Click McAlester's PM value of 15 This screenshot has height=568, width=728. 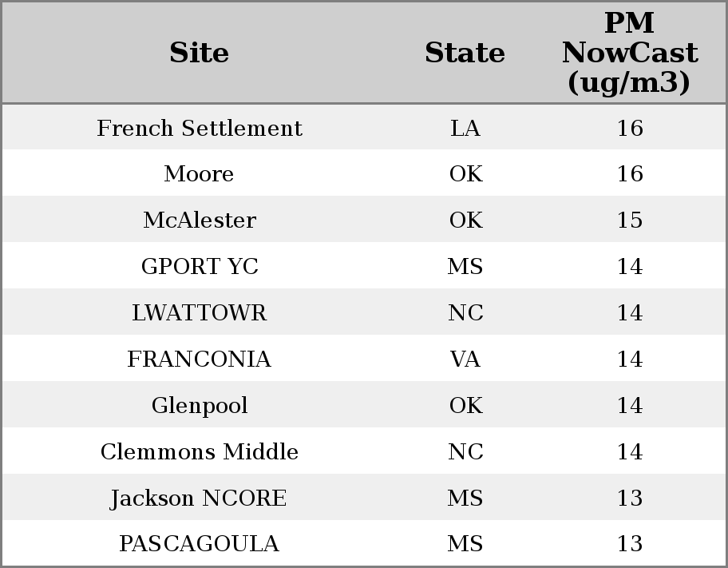630,220
